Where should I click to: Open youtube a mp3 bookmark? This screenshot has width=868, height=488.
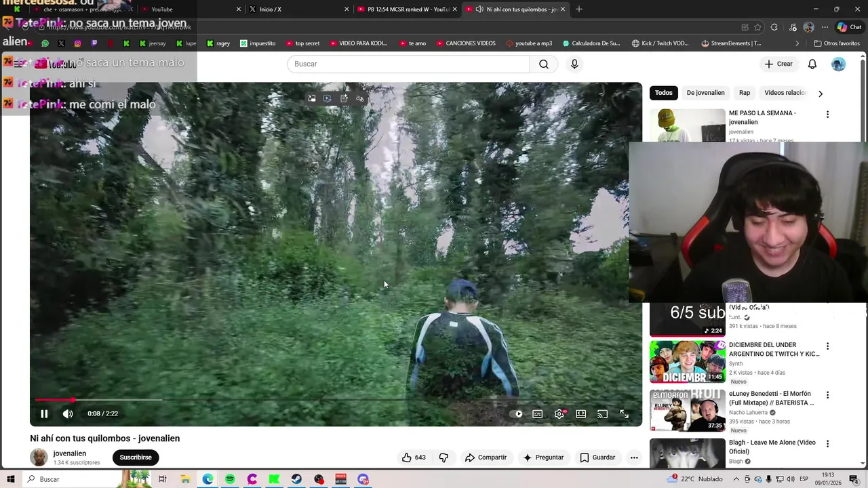pos(530,43)
